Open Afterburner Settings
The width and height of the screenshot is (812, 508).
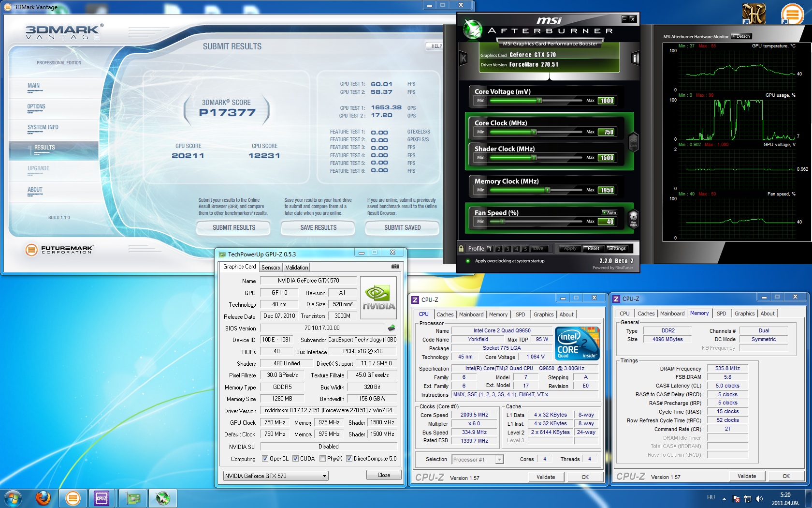pos(617,248)
